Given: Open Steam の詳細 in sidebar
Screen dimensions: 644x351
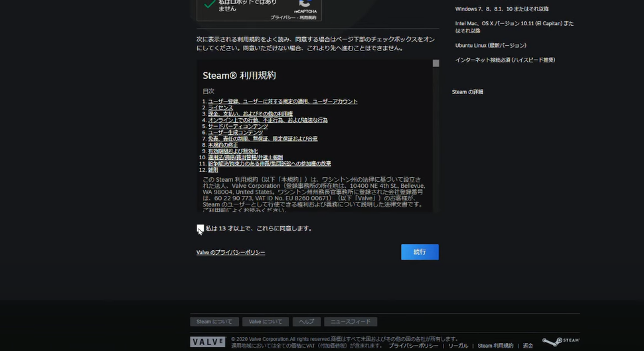Looking at the screenshot, I should (467, 92).
